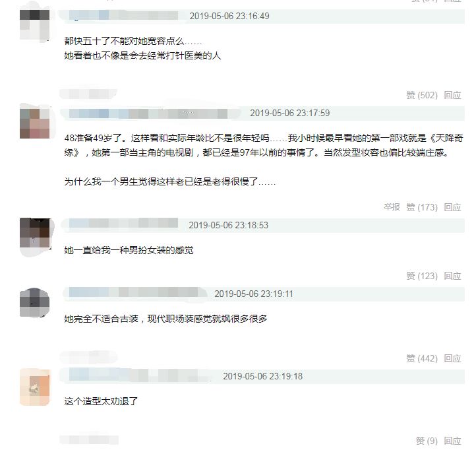Open blurred username of the 23:17:59 commenter
Screen dimensions: 476x450
(x=148, y=113)
